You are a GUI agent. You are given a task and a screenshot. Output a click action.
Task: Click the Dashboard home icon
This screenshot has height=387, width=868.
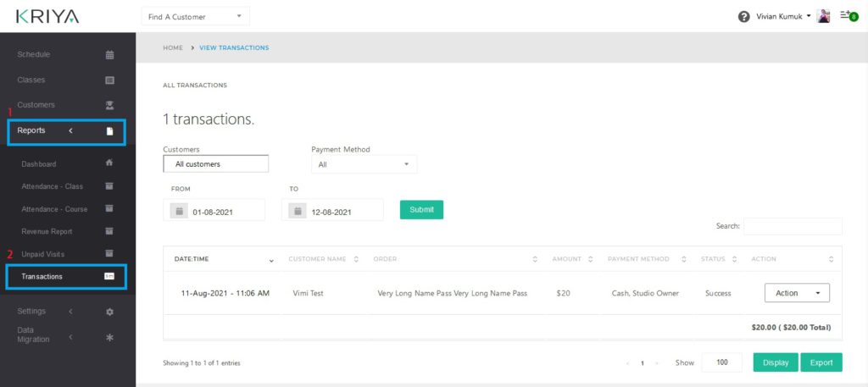click(109, 163)
